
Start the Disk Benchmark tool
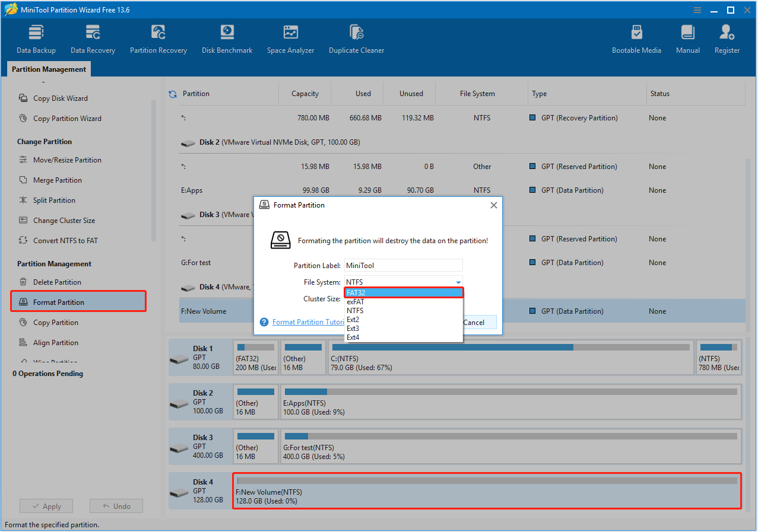[x=227, y=39]
